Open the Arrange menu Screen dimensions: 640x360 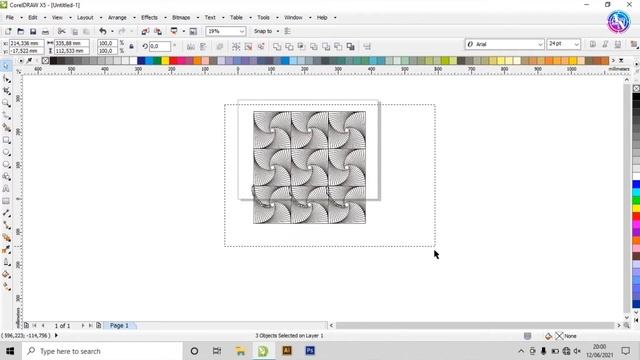click(117, 18)
